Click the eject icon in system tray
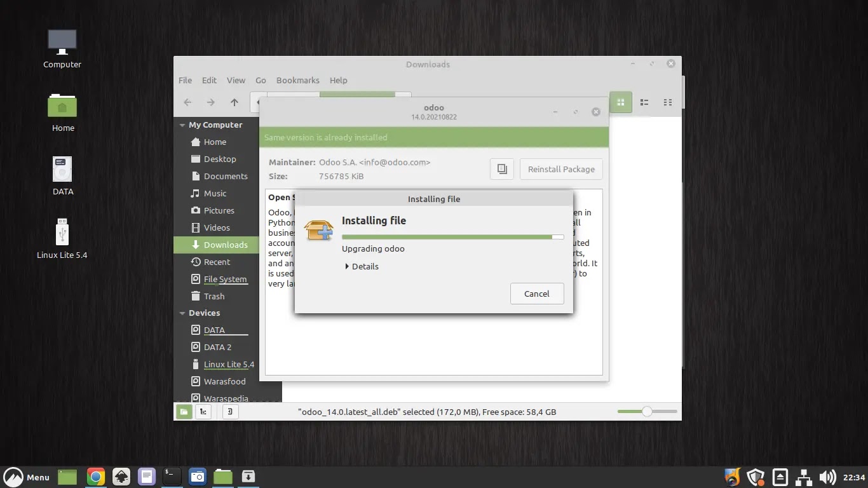868x488 pixels. (780, 477)
